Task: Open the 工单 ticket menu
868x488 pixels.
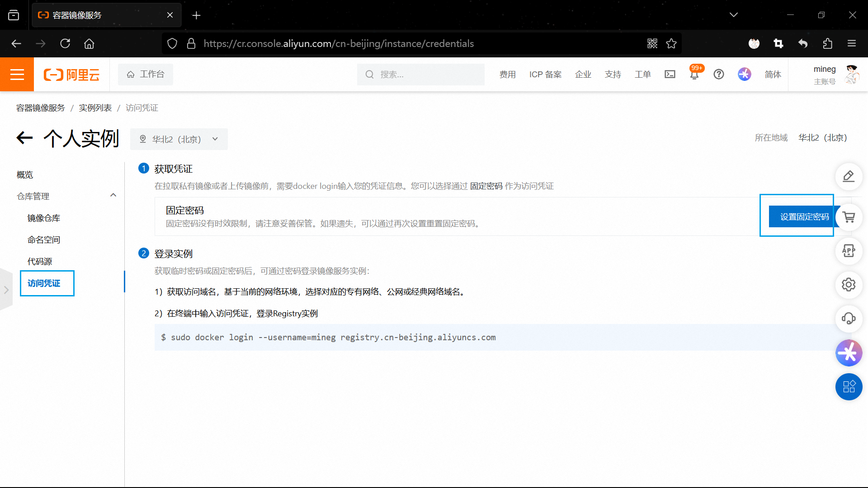Action: point(642,74)
